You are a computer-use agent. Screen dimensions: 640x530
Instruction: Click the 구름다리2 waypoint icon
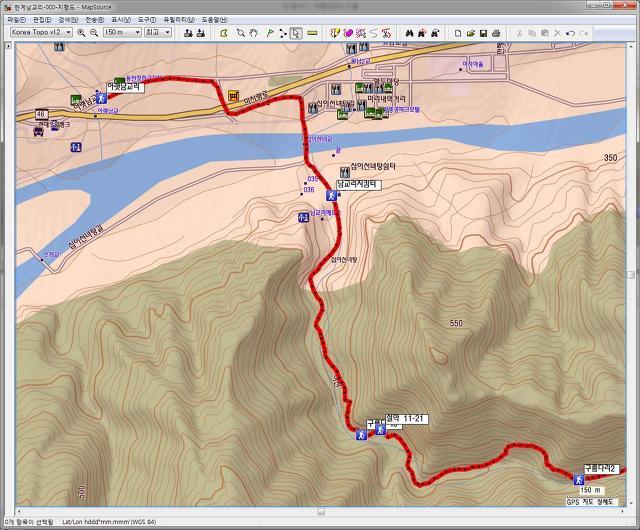[578, 479]
